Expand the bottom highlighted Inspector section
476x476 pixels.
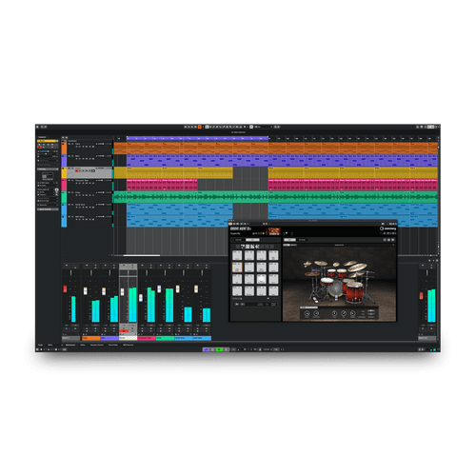click(x=48, y=209)
